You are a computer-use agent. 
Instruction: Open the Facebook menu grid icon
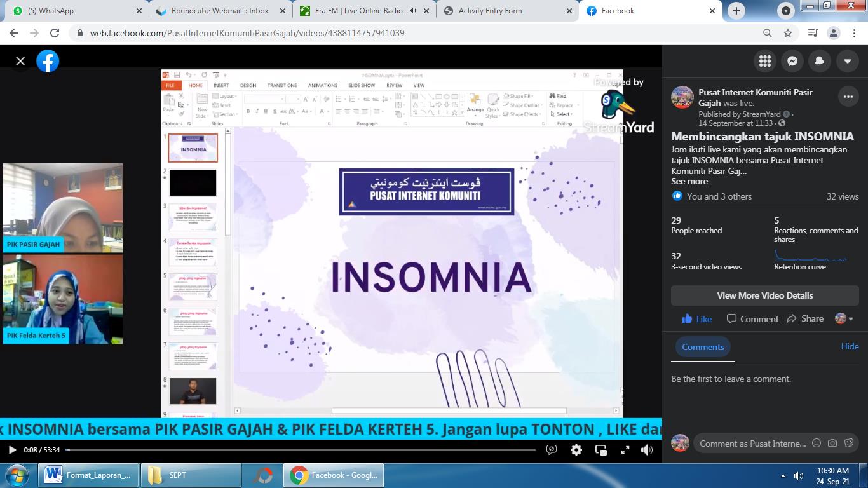pyautogui.click(x=765, y=61)
